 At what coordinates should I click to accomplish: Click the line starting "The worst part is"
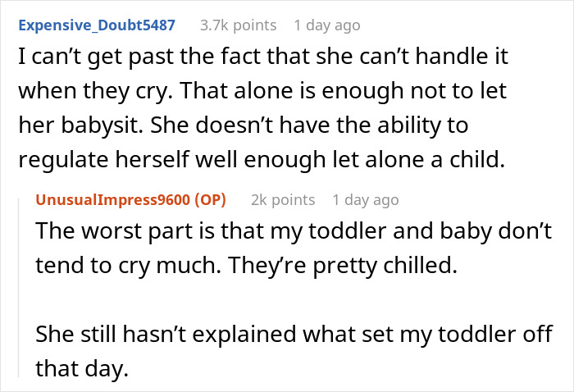(289, 232)
